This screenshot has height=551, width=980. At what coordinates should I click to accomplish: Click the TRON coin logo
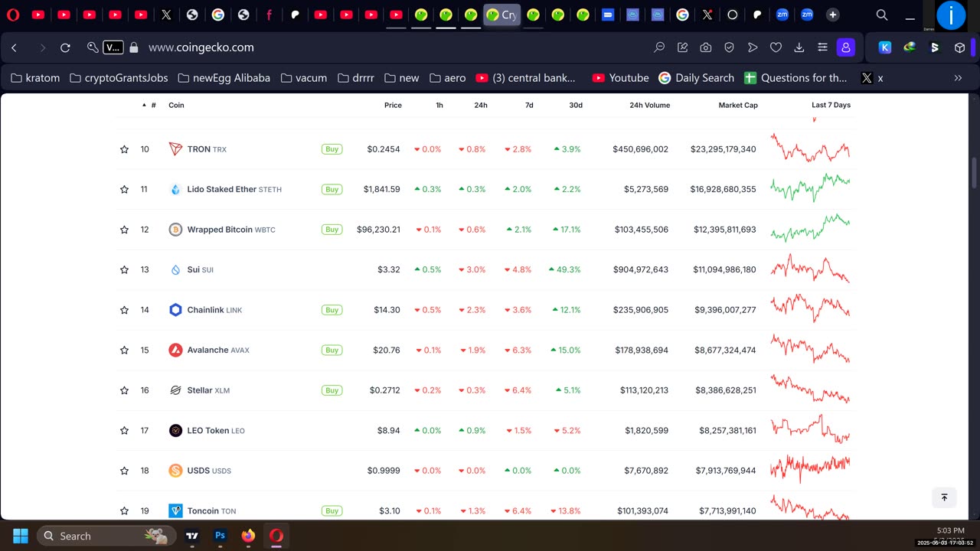[175, 149]
